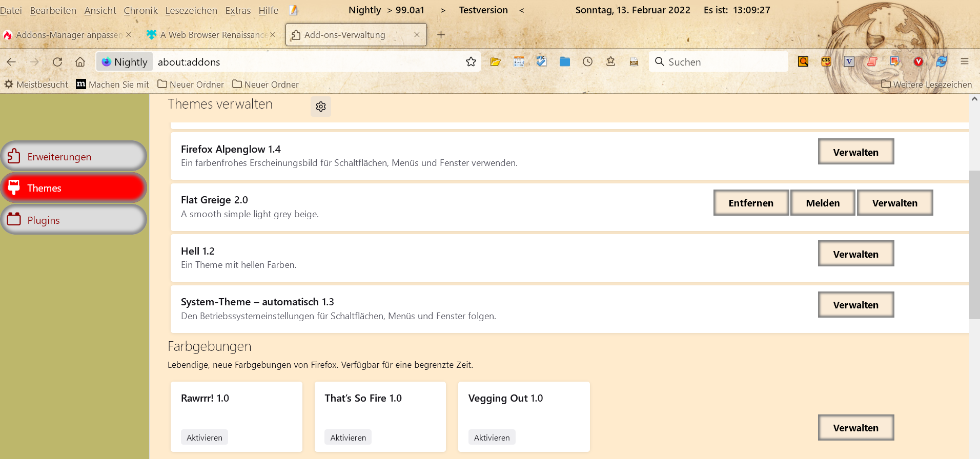Viewport: 980px width, 459px height.
Task: Click the blue folder toolbar icon
Action: coord(565,62)
